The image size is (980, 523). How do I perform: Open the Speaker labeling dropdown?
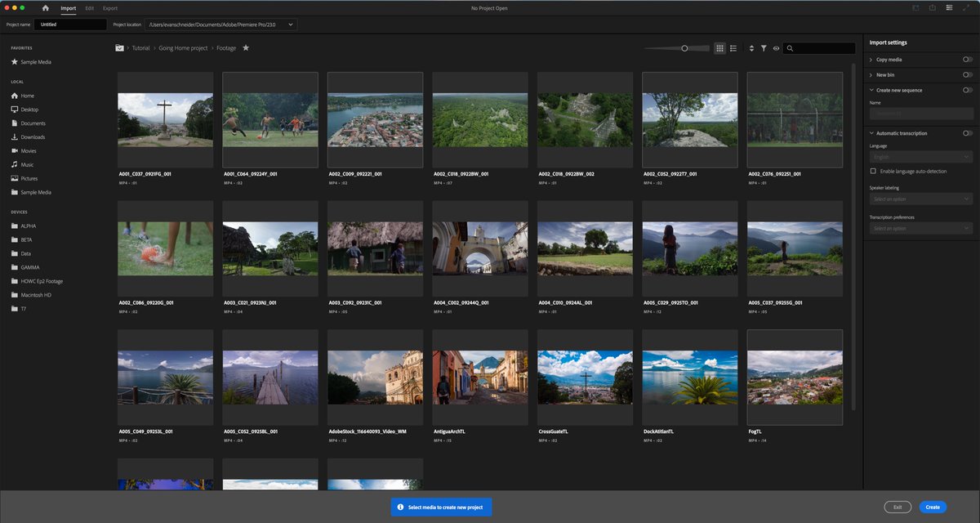921,199
